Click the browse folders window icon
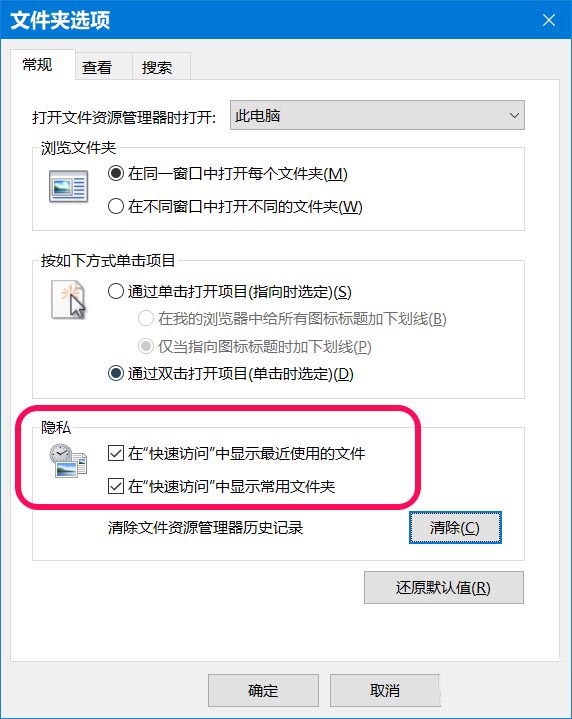The image size is (572, 719). (68, 186)
